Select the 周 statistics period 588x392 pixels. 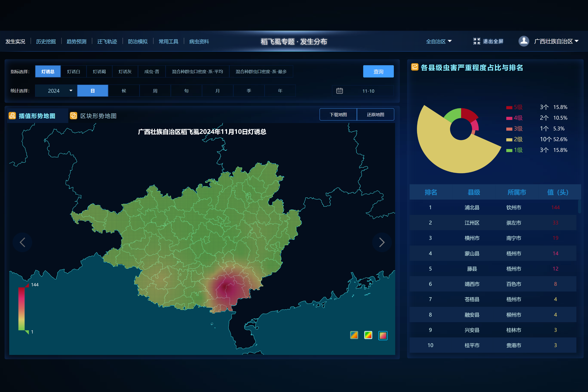point(155,91)
